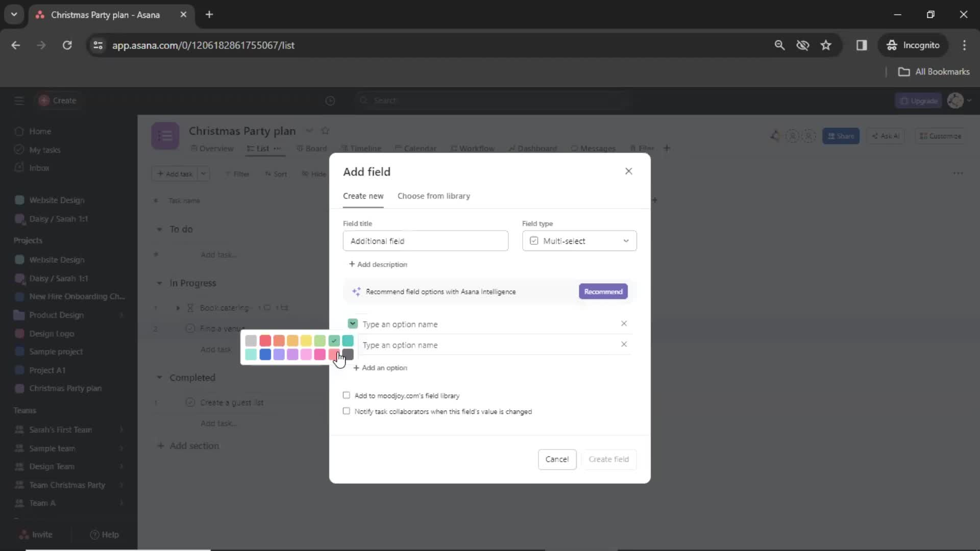The height and width of the screenshot is (551, 980).
Task: Enable 'Notify task collaborators' checkbox
Action: click(x=348, y=411)
